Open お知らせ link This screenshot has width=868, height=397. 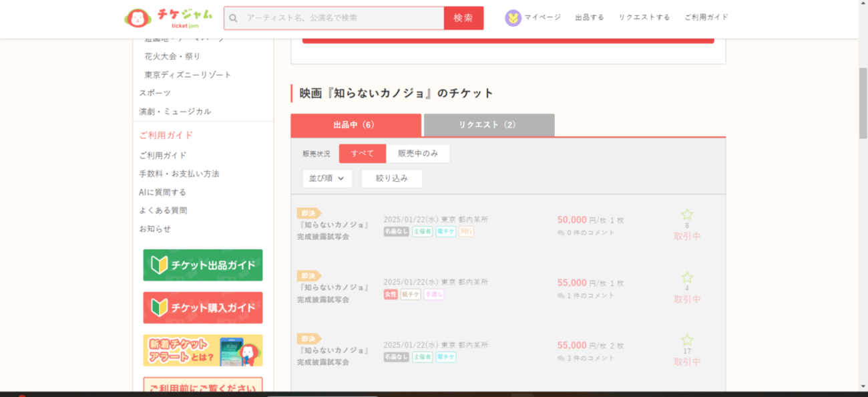click(155, 229)
